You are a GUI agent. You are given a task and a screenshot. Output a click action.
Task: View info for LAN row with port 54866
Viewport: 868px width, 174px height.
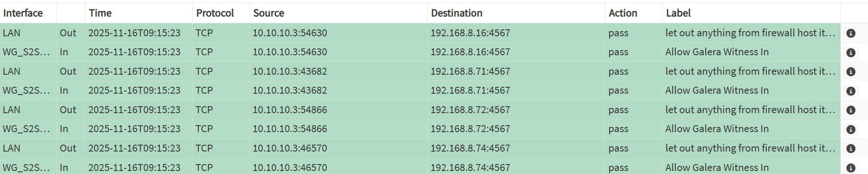coord(851,110)
